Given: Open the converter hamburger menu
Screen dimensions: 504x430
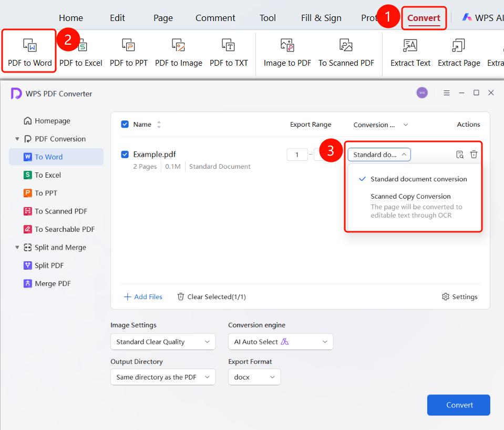Looking at the screenshot, I should click(x=447, y=93).
